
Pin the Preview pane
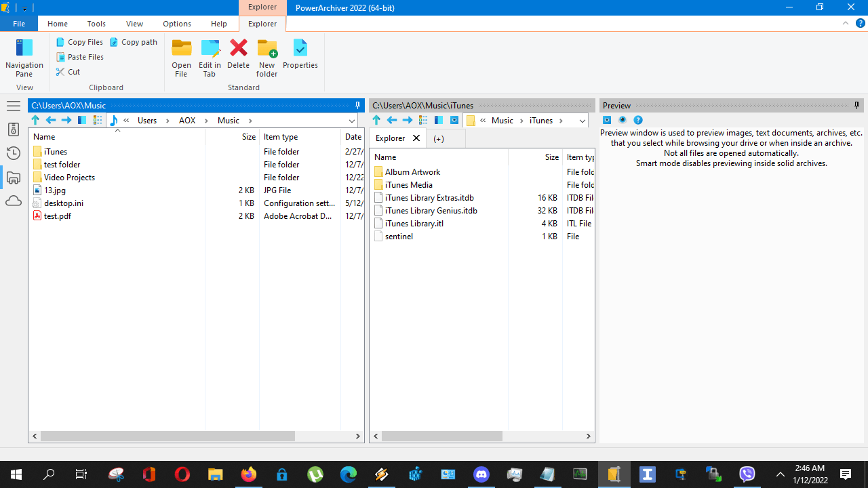tap(857, 105)
